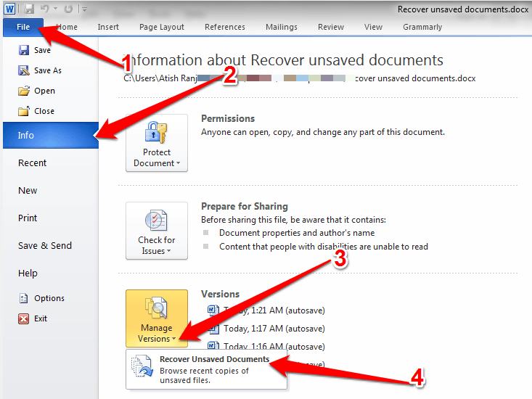Viewport: 532px width, 399px height.
Task: Choose Recover Unsaved Documents option
Action: click(206, 369)
